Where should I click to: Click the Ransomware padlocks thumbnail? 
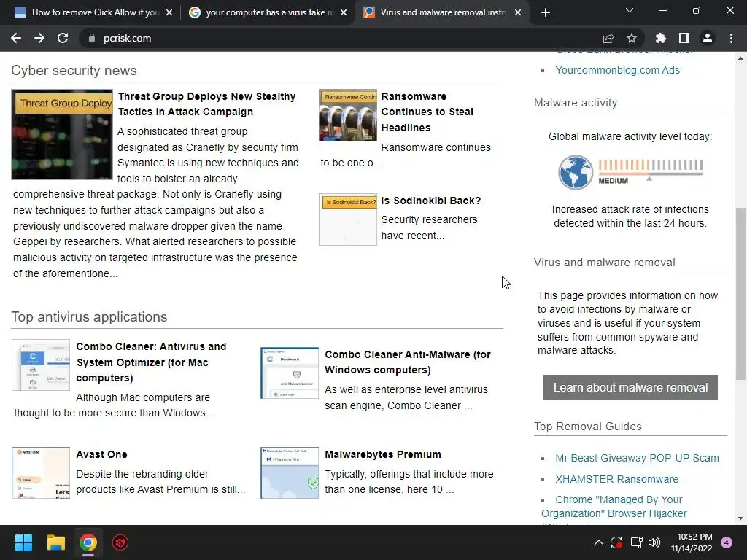[348, 115]
